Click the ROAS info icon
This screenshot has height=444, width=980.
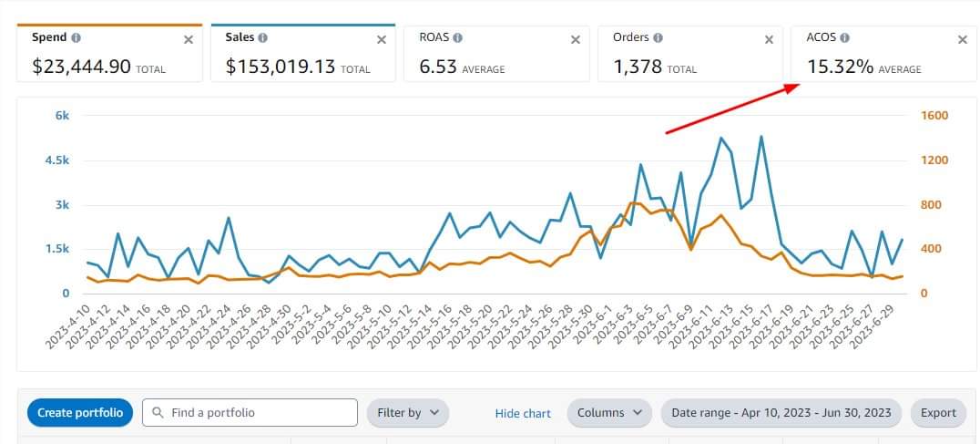(457, 38)
